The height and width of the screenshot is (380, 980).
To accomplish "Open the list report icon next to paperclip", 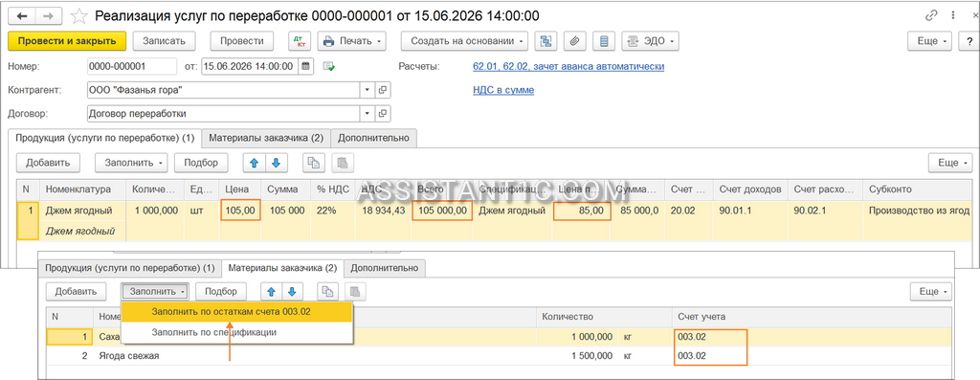I will pyautogui.click(x=604, y=41).
